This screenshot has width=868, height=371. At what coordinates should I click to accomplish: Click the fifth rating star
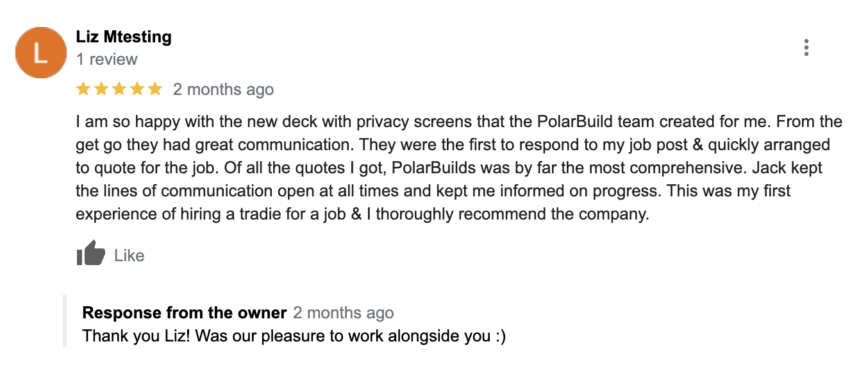tap(155, 89)
